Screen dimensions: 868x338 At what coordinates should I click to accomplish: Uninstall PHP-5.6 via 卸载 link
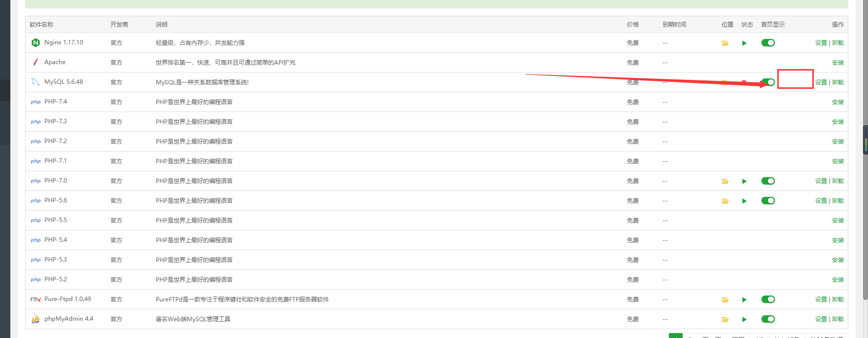pyautogui.click(x=838, y=201)
